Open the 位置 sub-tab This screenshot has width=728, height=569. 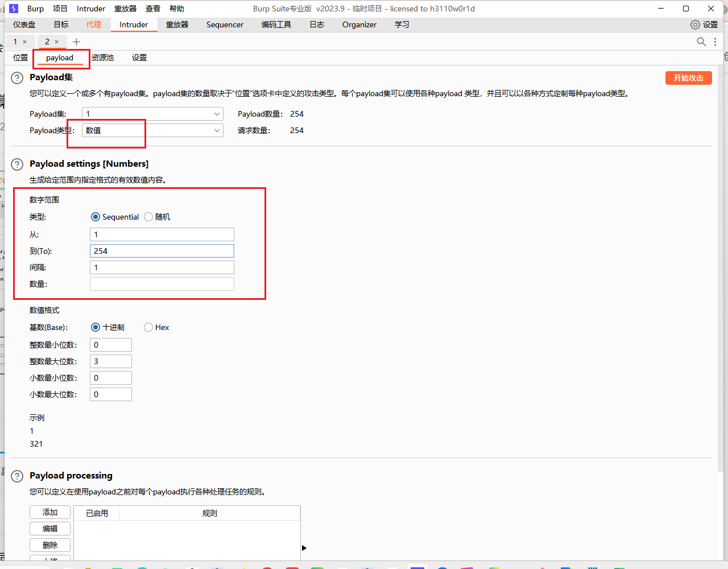coord(20,57)
